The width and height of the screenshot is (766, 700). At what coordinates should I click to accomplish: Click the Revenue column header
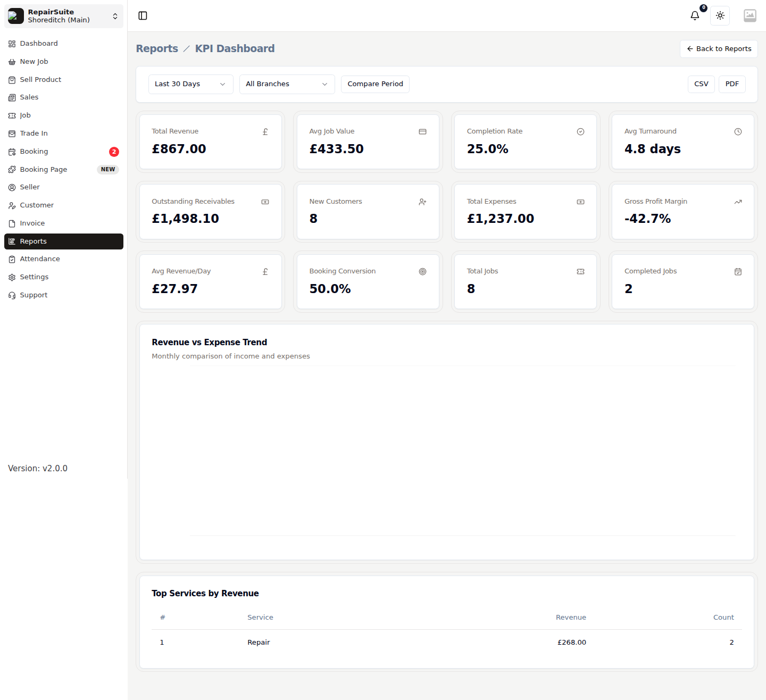[571, 618]
